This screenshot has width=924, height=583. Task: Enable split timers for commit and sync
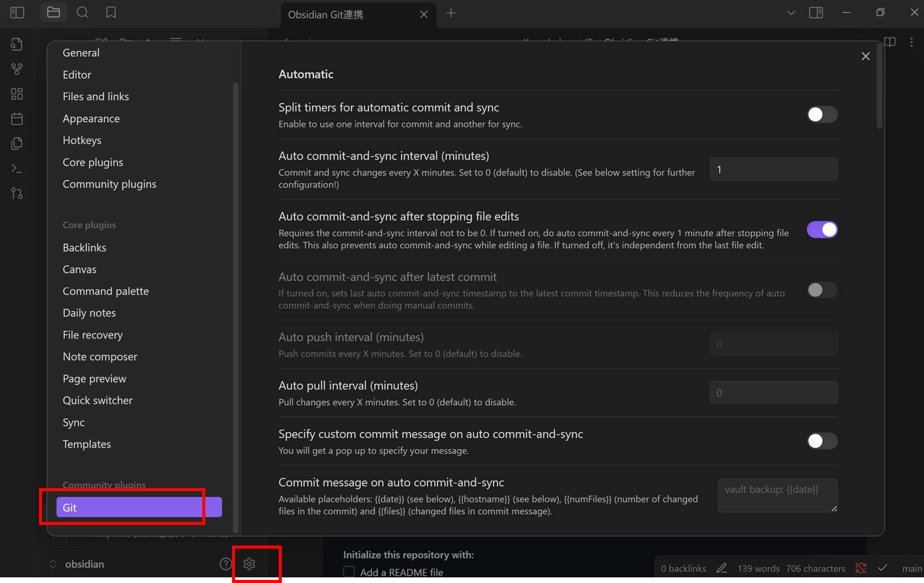point(822,114)
